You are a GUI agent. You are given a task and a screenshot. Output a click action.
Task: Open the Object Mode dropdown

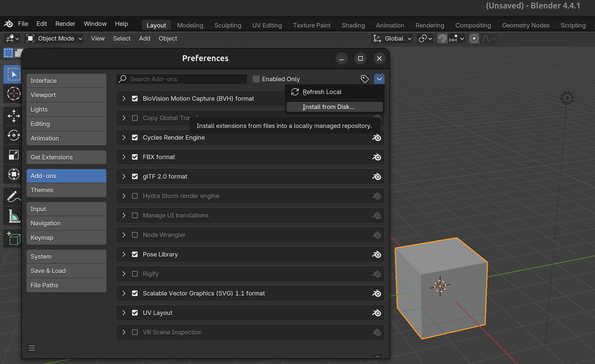pos(55,39)
